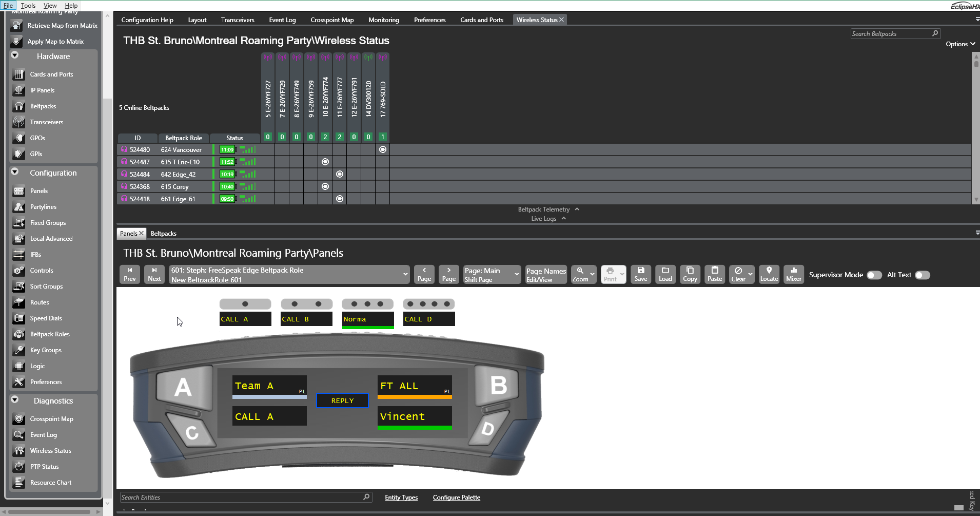980x516 pixels.
Task: Click the Paste toolbar icon
Action: (714, 274)
